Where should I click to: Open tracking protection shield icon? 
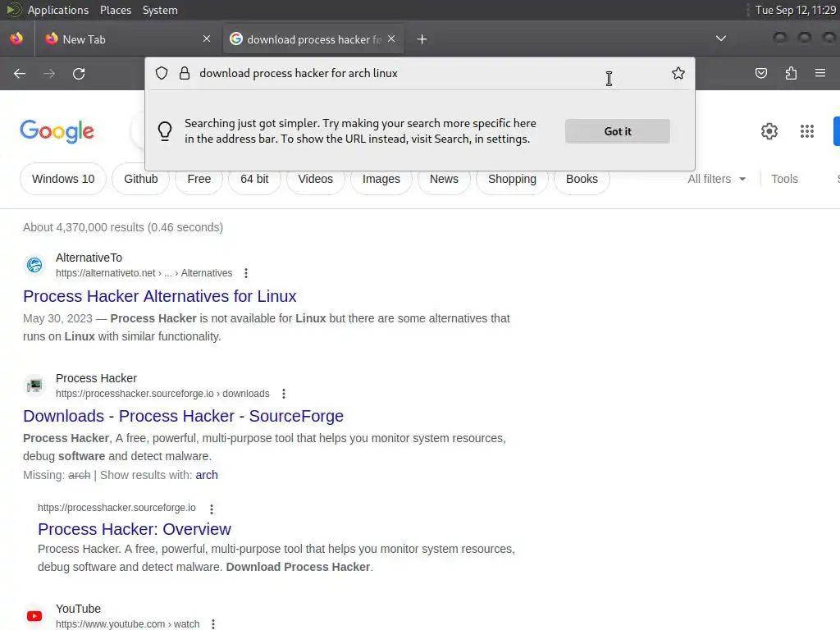coord(162,73)
